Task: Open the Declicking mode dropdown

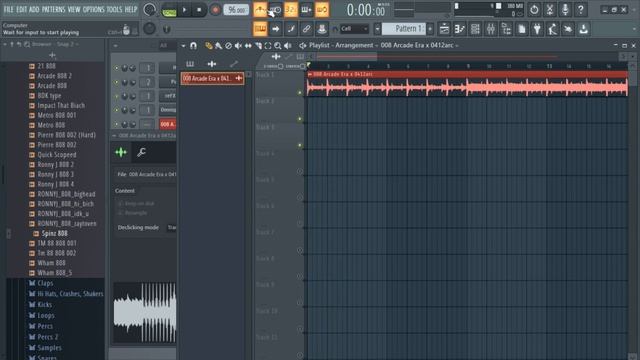Action: (171, 227)
